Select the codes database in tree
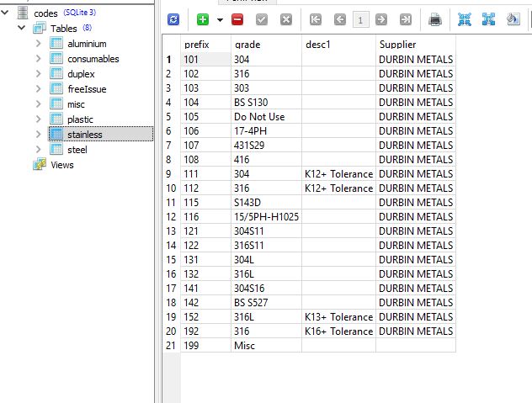 pyautogui.click(x=45, y=13)
